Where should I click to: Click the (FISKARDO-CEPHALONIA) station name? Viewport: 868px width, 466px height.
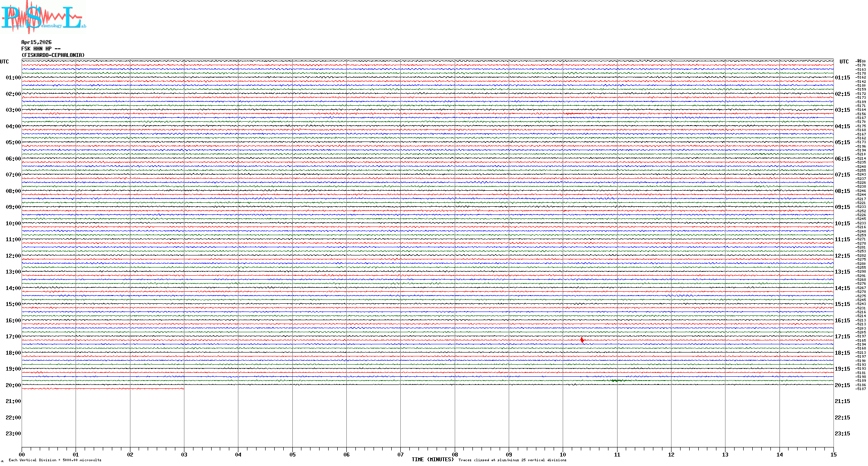pyautogui.click(x=53, y=55)
